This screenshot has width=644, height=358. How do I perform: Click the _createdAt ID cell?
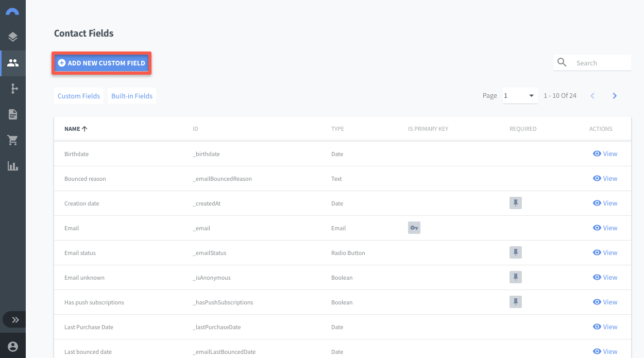[x=207, y=203]
